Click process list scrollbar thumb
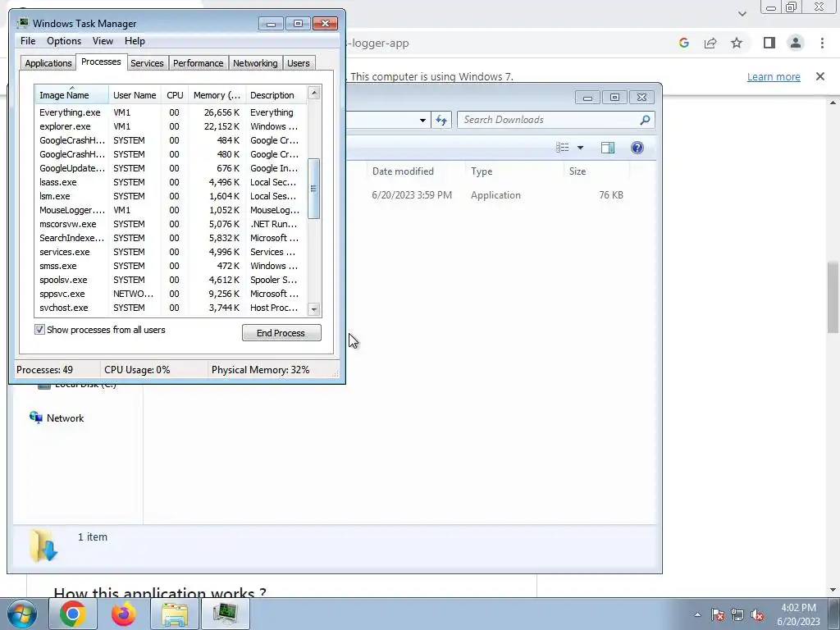Screen dimensions: 840x630 point(314,189)
